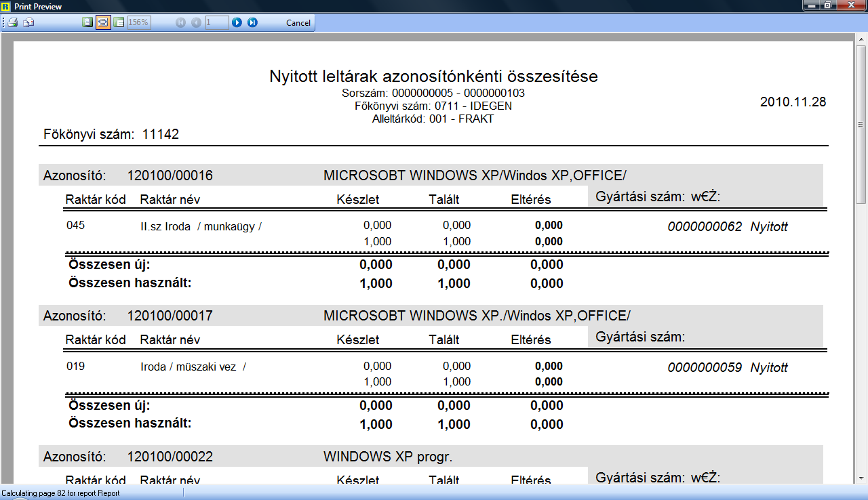This screenshot has height=500, width=868.
Task: Click MICROSOBT WINDOWS XP./Windos XP,OFFICE/ name
Action: coord(477,316)
